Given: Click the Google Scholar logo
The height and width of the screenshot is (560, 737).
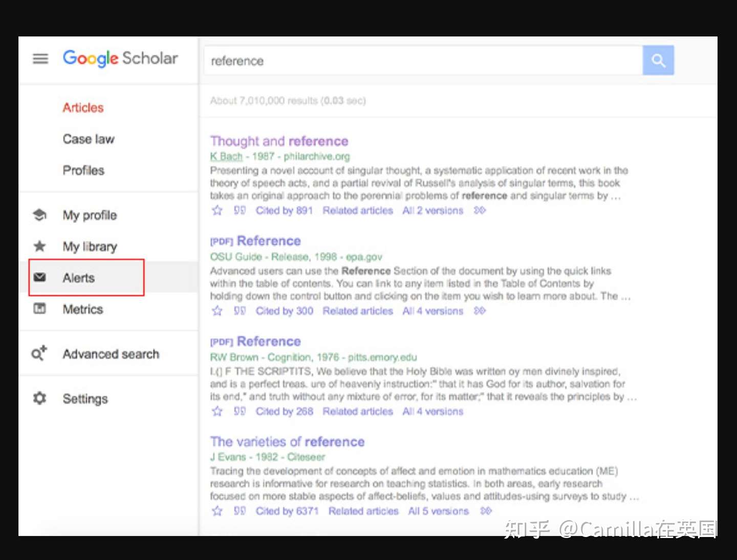Looking at the screenshot, I should [x=120, y=58].
